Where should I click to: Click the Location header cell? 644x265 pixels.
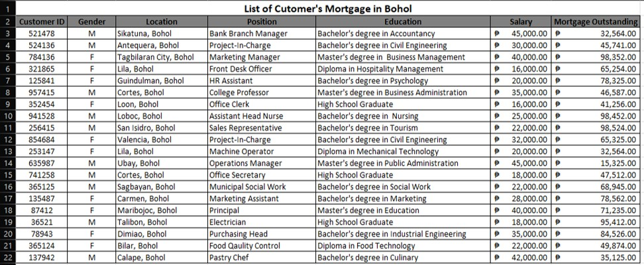161,22
